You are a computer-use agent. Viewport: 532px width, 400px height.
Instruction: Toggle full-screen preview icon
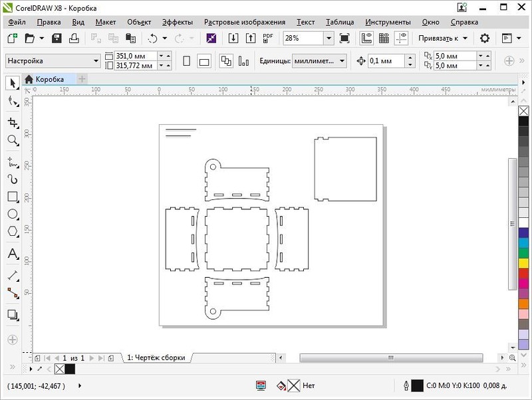click(344, 38)
